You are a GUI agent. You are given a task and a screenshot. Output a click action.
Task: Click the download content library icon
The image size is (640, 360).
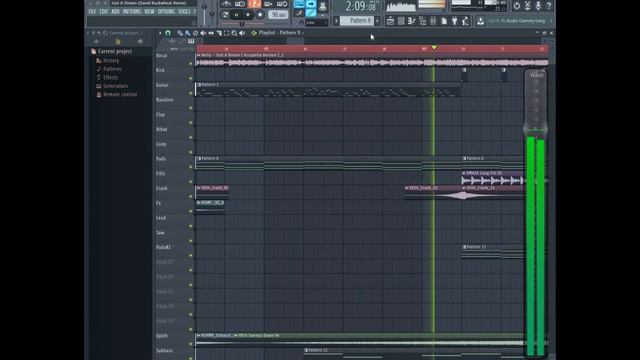[x=480, y=21]
